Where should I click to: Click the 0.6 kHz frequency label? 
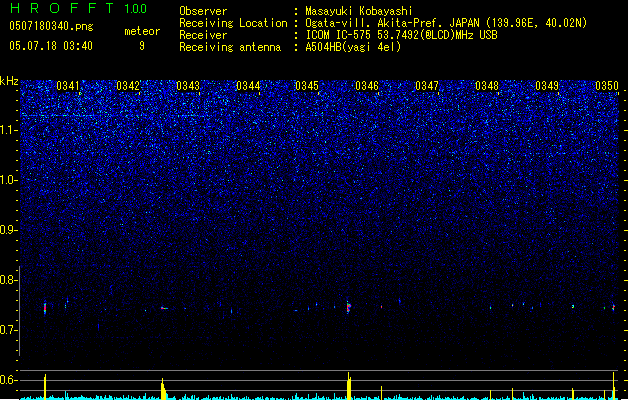click(x=9, y=380)
